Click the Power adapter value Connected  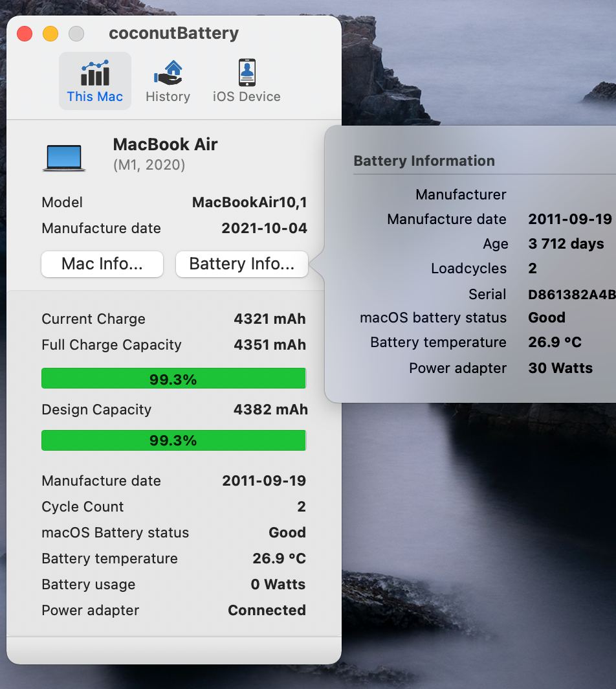coord(267,611)
